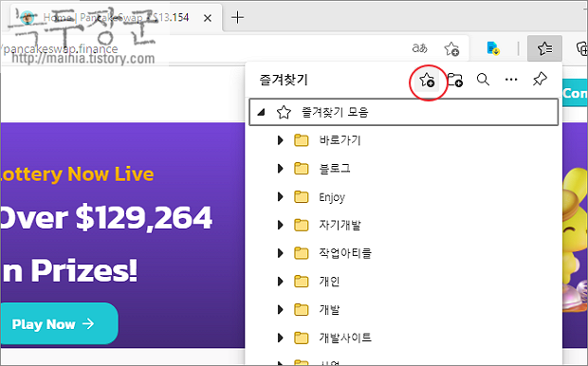
Task: Click the Play Now button on page
Action: (x=59, y=323)
